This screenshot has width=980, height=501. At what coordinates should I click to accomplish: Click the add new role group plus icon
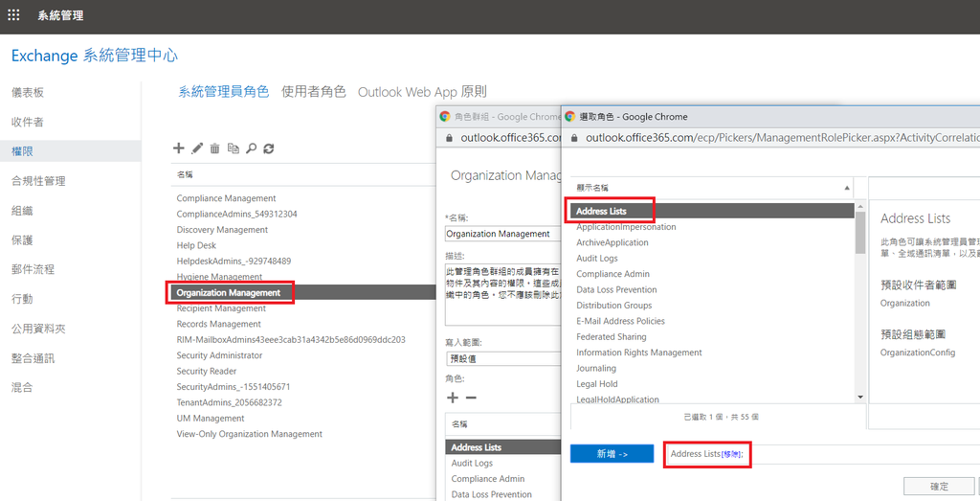179,148
